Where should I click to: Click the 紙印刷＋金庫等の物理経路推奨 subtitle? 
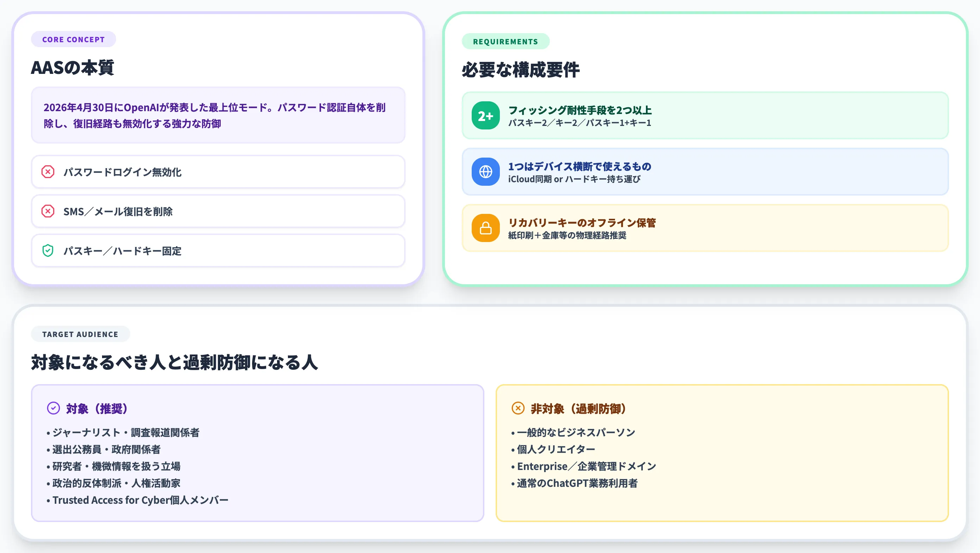567,235
